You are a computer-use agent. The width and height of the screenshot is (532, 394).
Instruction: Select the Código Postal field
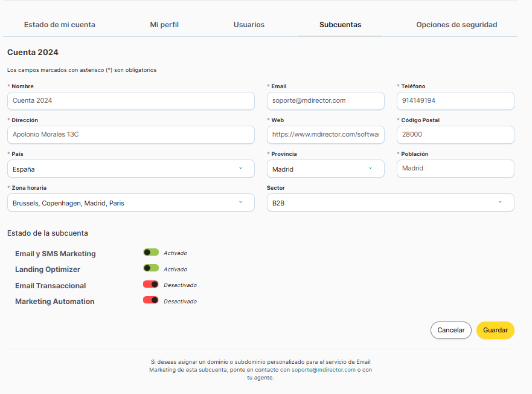pos(455,135)
